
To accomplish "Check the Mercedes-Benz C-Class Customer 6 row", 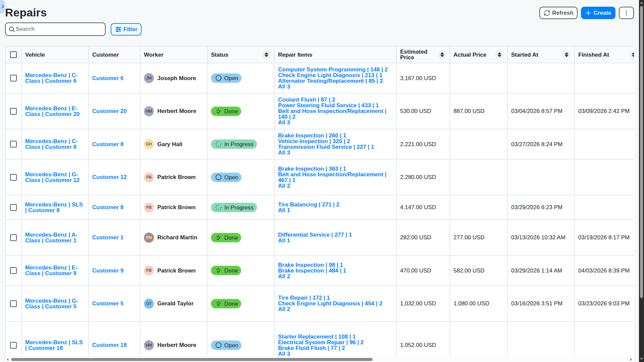I will 13,78.
